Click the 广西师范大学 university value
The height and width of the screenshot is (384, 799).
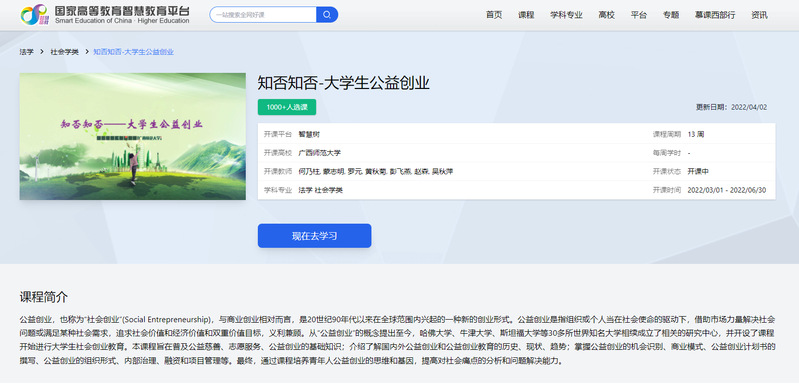pyautogui.click(x=319, y=153)
